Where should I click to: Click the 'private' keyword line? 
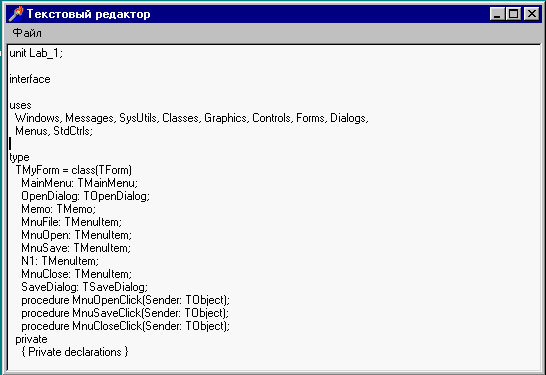point(31,339)
